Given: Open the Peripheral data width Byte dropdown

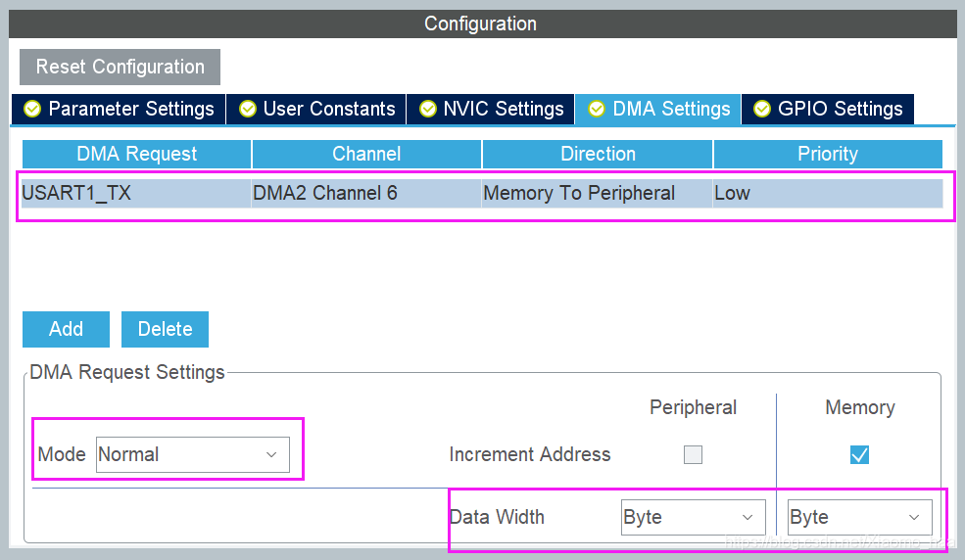Looking at the screenshot, I should (x=693, y=517).
